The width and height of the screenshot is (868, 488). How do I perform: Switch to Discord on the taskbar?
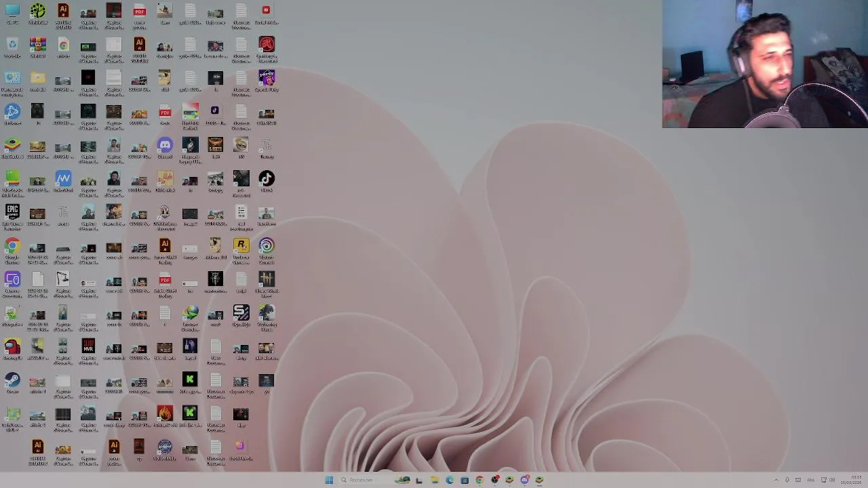[524, 480]
